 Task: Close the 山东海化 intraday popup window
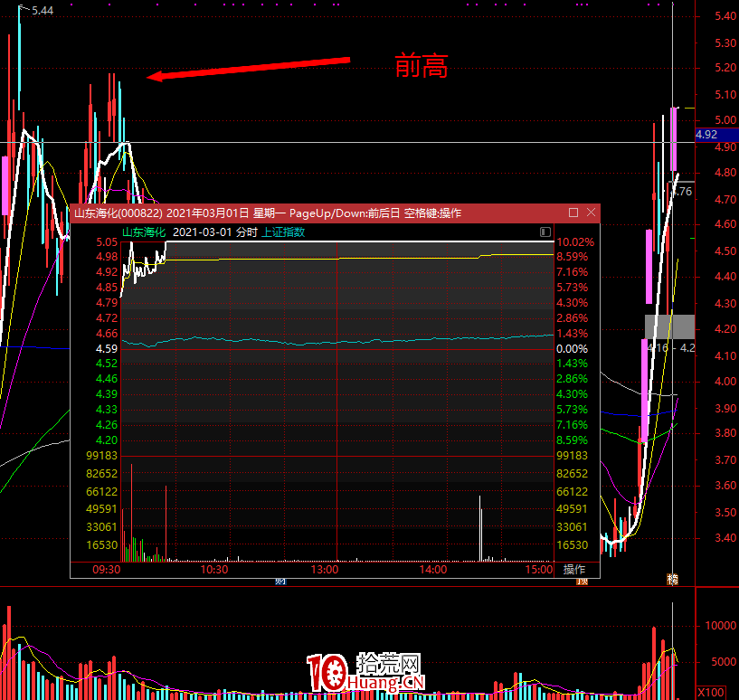(591, 213)
